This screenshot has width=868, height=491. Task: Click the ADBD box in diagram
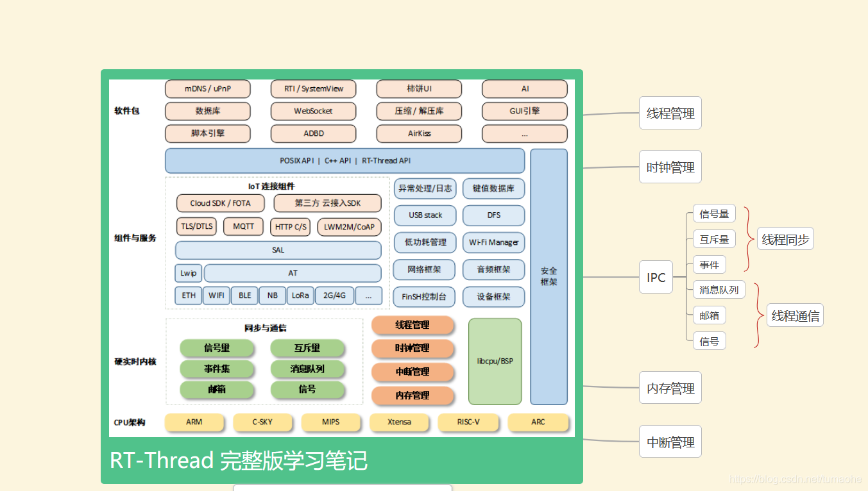tap(313, 133)
